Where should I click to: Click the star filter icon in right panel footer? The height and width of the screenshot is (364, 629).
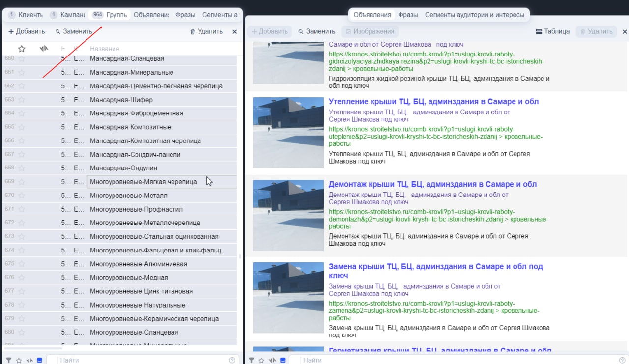[261, 360]
